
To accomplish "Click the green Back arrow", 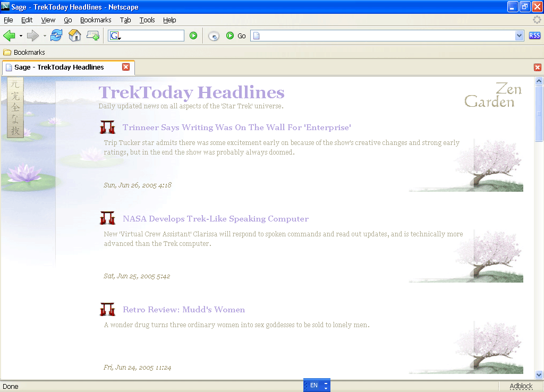I will pos(9,36).
